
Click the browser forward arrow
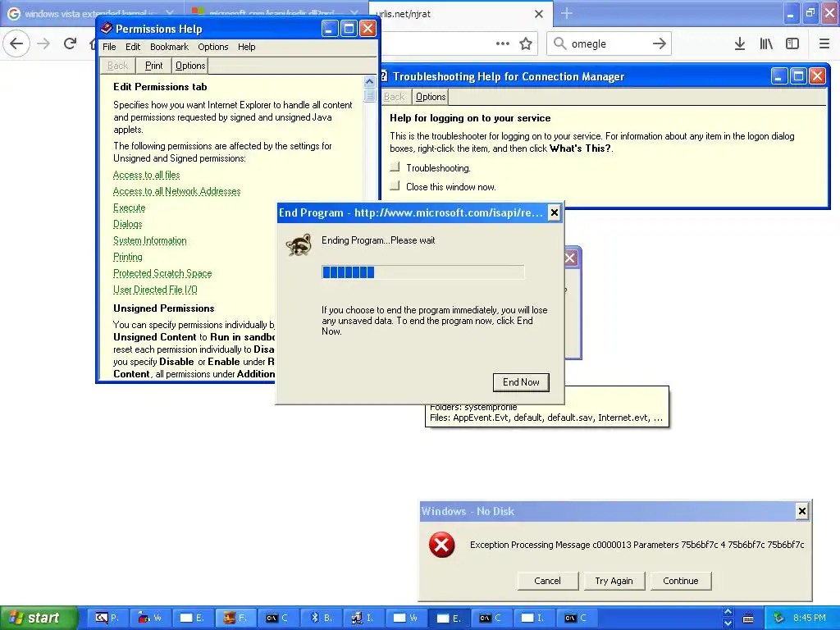coord(43,44)
